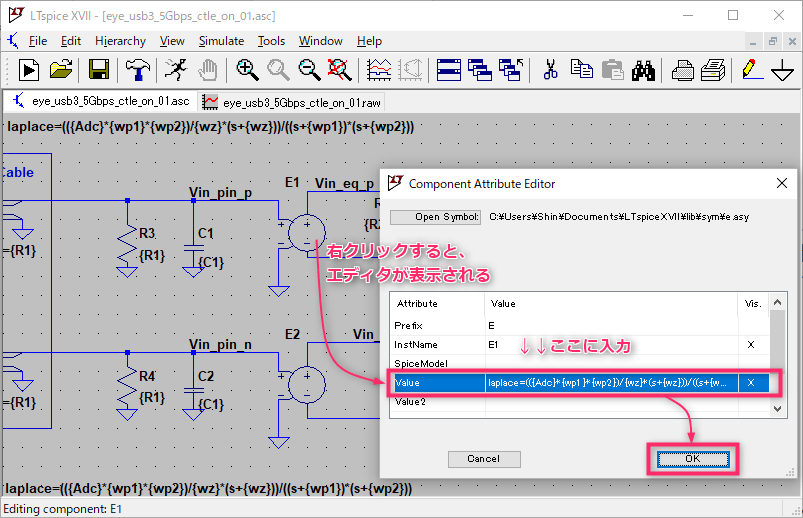Click the LTspice app icon in title bar
Viewport: 803px width, 518px height.
pos(16,15)
